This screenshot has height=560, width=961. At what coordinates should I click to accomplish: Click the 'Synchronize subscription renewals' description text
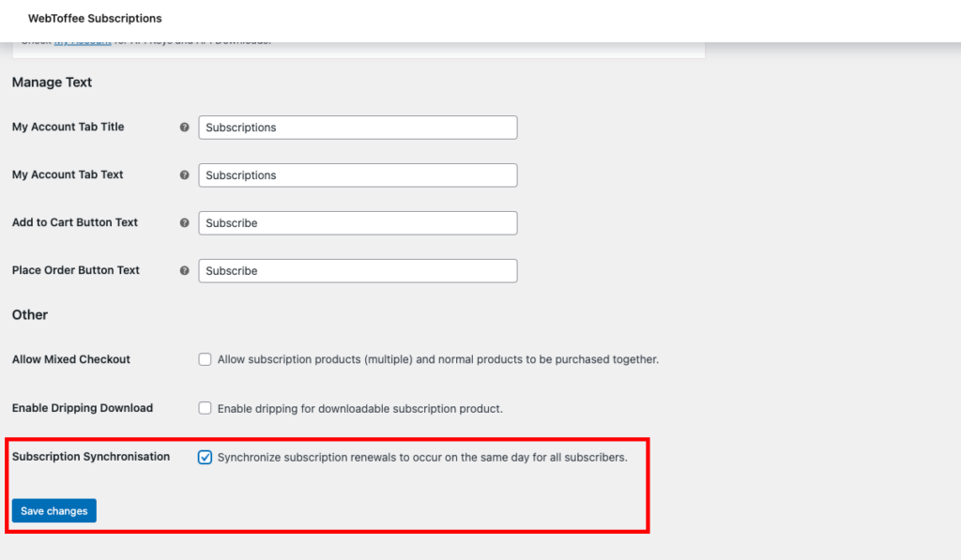point(423,458)
